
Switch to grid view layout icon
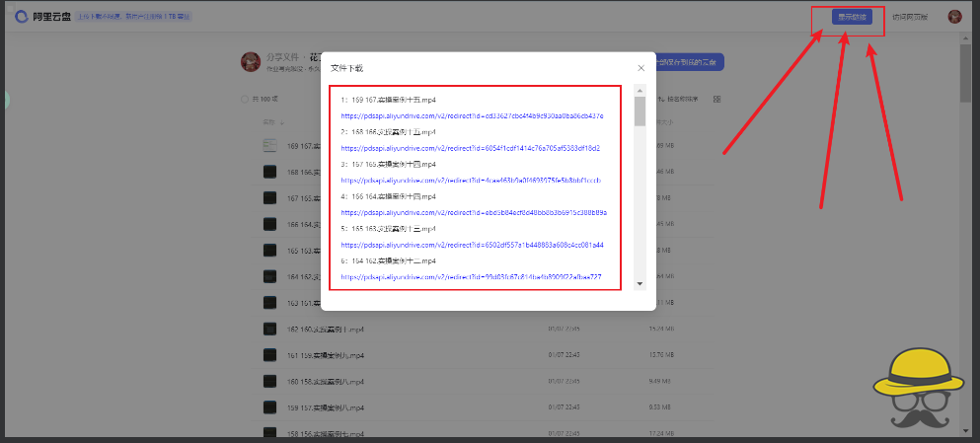pos(716,99)
